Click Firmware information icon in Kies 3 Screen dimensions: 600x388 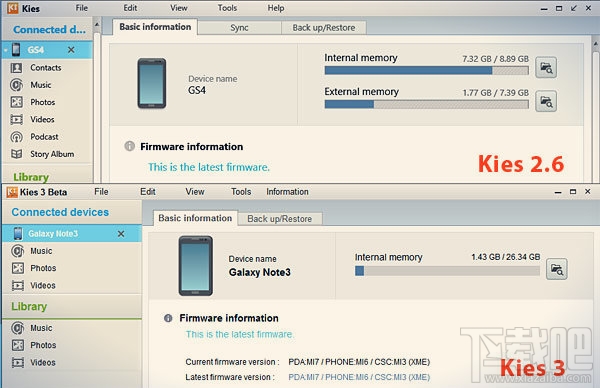coord(168,318)
